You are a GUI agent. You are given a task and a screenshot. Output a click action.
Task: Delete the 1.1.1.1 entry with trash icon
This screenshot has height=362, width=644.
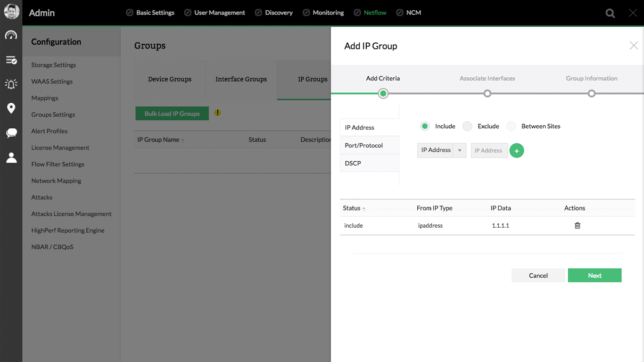tap(578, 225)
